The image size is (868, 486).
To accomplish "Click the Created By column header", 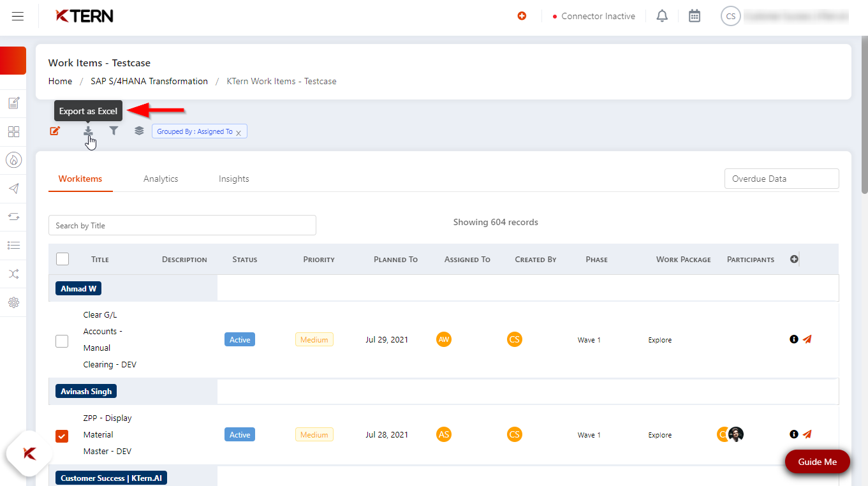I will (x=536, y=260).
